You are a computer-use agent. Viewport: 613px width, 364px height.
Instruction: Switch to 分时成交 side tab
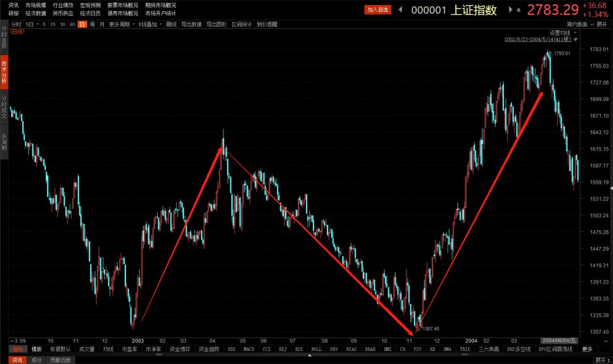[4, 106]
